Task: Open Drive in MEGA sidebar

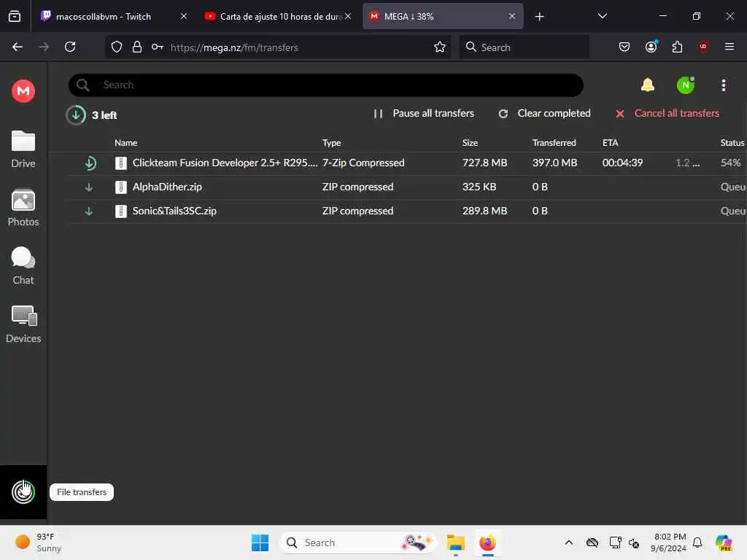Action: pos(23,149)
